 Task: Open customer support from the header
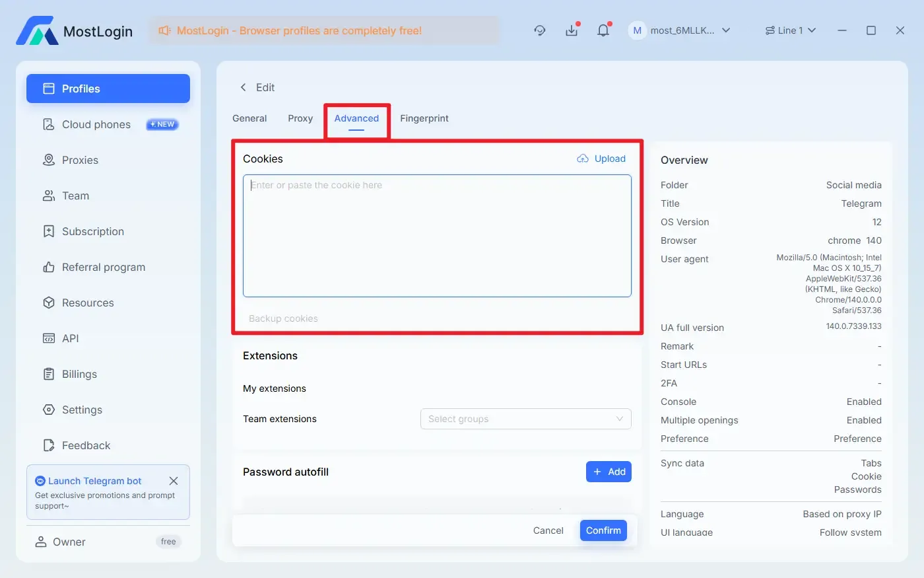point(540,30)
